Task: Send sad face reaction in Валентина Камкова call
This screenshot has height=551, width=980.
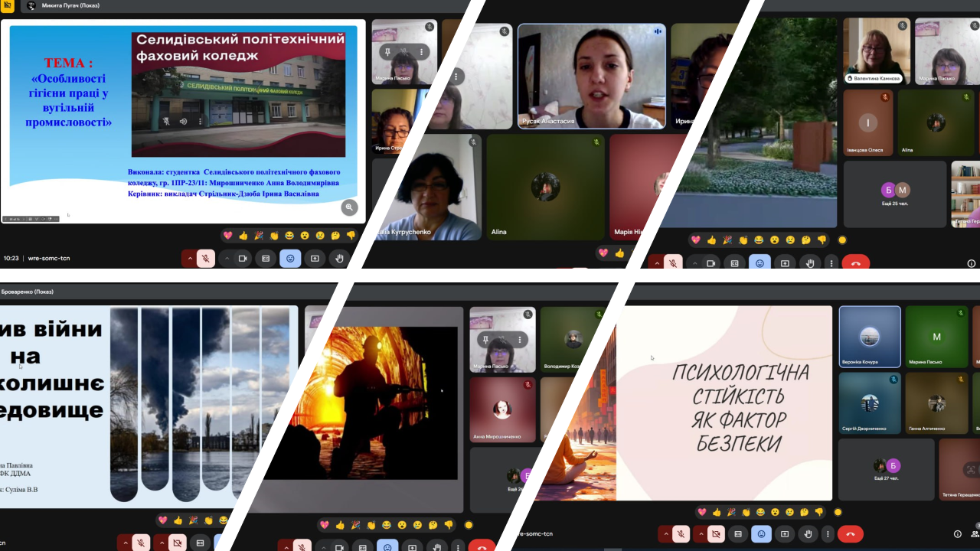Action: (x=790, y=240)
